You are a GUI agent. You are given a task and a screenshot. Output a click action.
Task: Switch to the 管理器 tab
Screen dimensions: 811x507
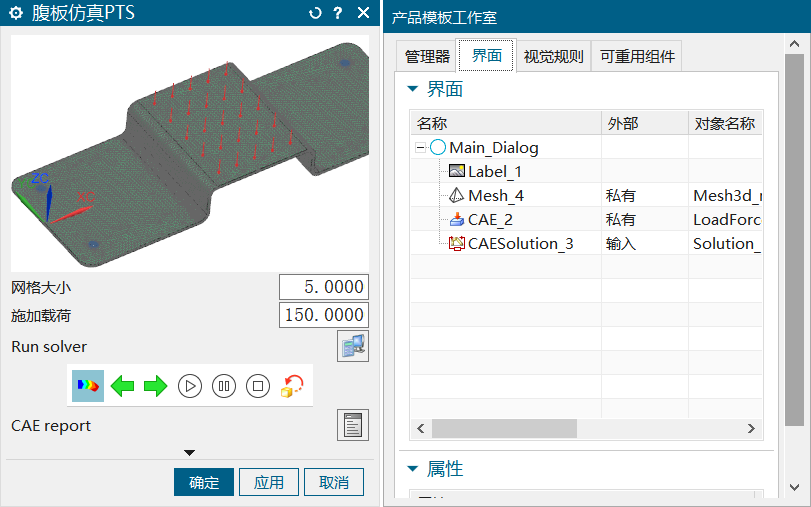[x=427, y=56]
